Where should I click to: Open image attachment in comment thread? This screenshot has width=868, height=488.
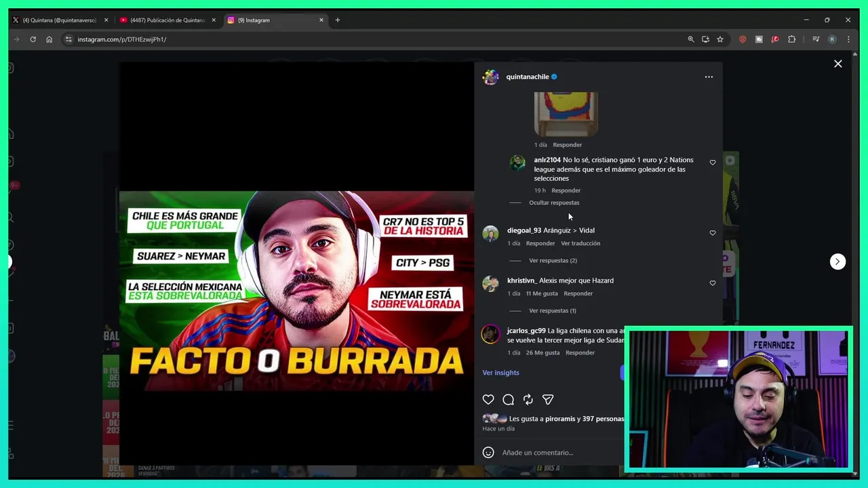566,114
